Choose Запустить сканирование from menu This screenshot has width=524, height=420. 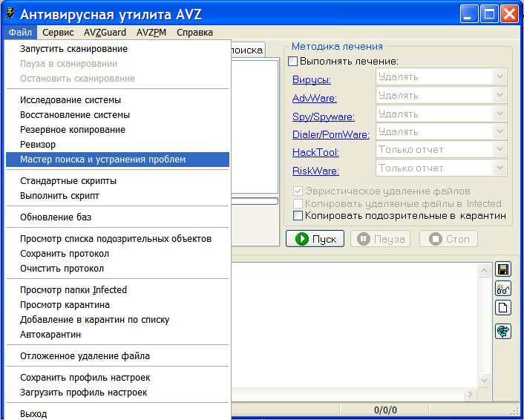click(x=117, y=49)
